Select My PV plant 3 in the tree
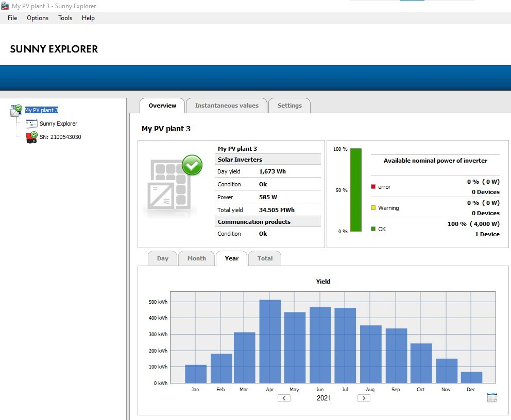The width and height of the screenshot is (511, 420). 41,110
